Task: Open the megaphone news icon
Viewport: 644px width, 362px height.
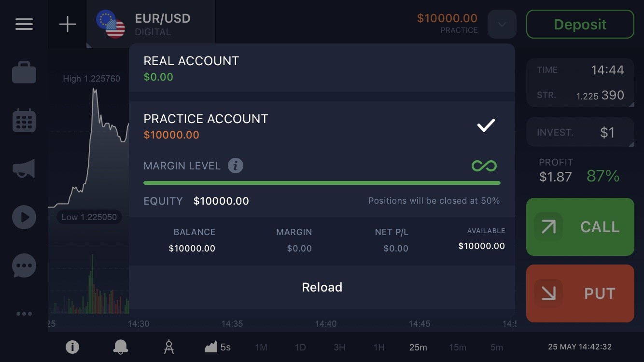Action: pyautogui.click(x=24, y=168)
